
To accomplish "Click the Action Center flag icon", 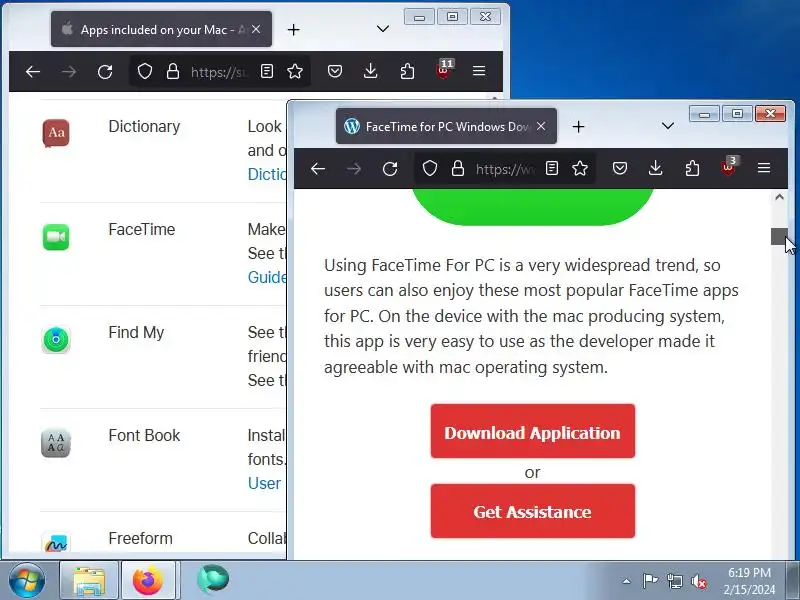I will (650, 581).
